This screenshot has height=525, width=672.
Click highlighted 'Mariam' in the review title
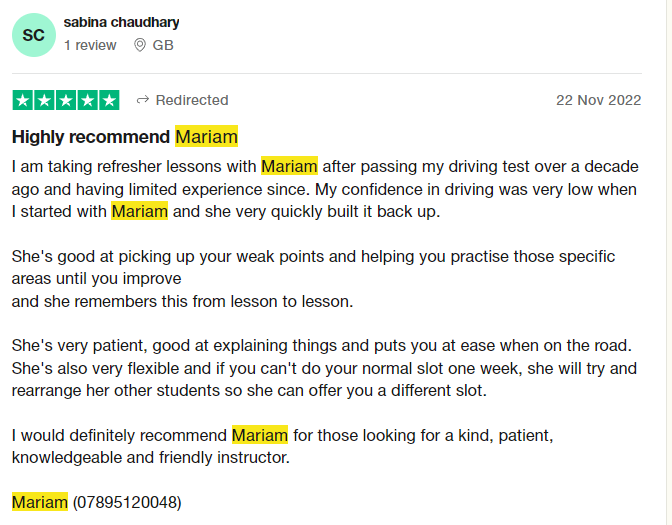[206, 137]
